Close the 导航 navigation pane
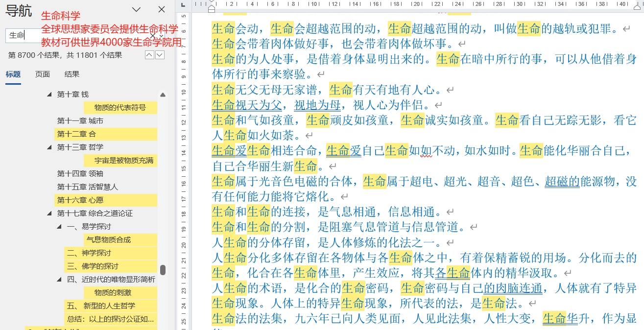The image size is (644, 330). point(162,9)
